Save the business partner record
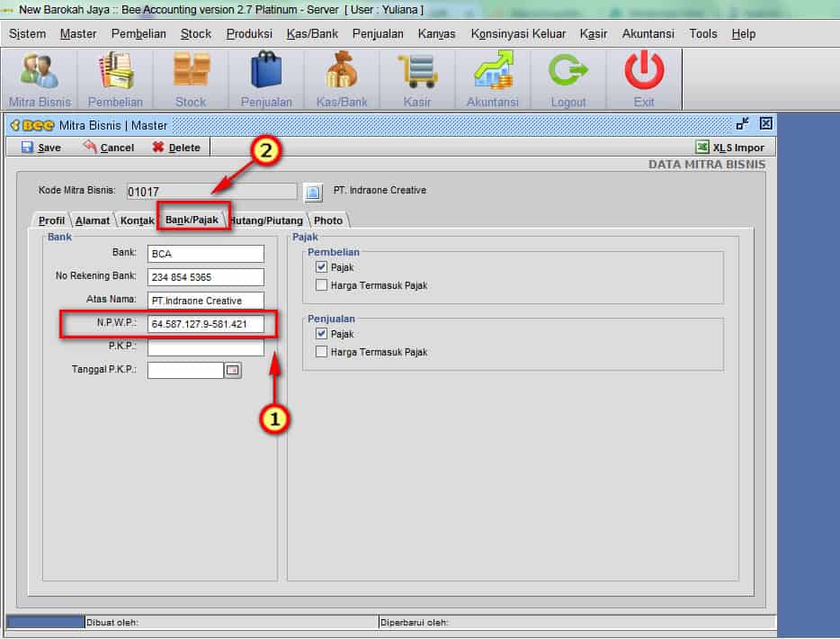Screen dimensions: 840x639 tap(41, 148)
